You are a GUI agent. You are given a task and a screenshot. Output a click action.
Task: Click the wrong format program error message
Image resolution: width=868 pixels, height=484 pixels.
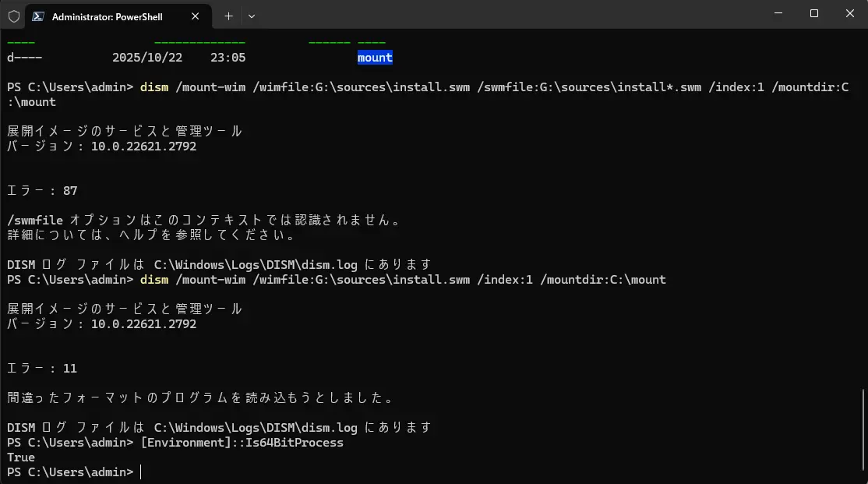click(195, 397)
